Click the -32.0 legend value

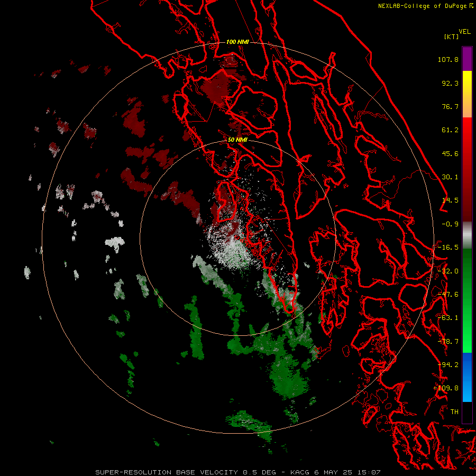448,271
